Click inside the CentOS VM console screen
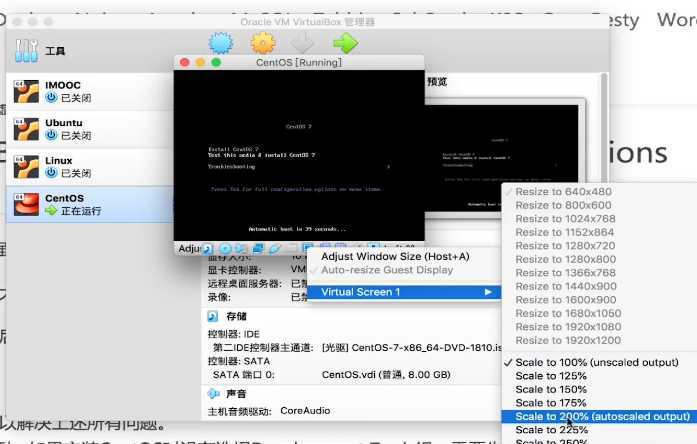Viewport: 697px width, 444px height. pos(299,156)
